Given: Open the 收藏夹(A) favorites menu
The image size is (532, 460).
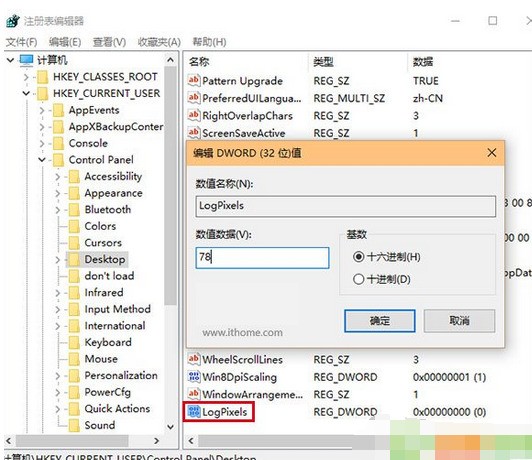Looking at the screenshot, I should click(159, 42).
